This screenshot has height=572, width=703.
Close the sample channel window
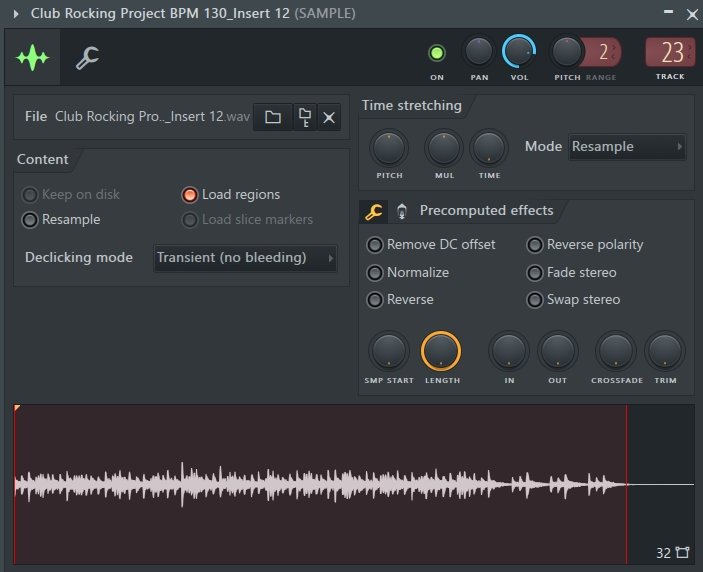pos(692,15)
